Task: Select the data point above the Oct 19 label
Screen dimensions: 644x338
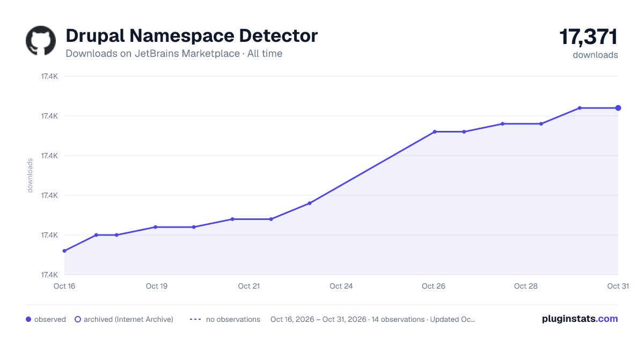Action: coord(156,227)
